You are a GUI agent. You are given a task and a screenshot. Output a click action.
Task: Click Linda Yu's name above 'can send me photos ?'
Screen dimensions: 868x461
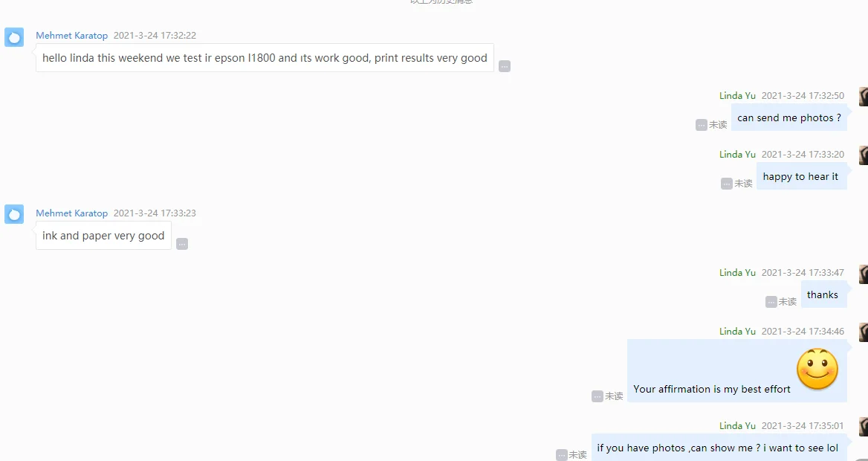point(737,96)
